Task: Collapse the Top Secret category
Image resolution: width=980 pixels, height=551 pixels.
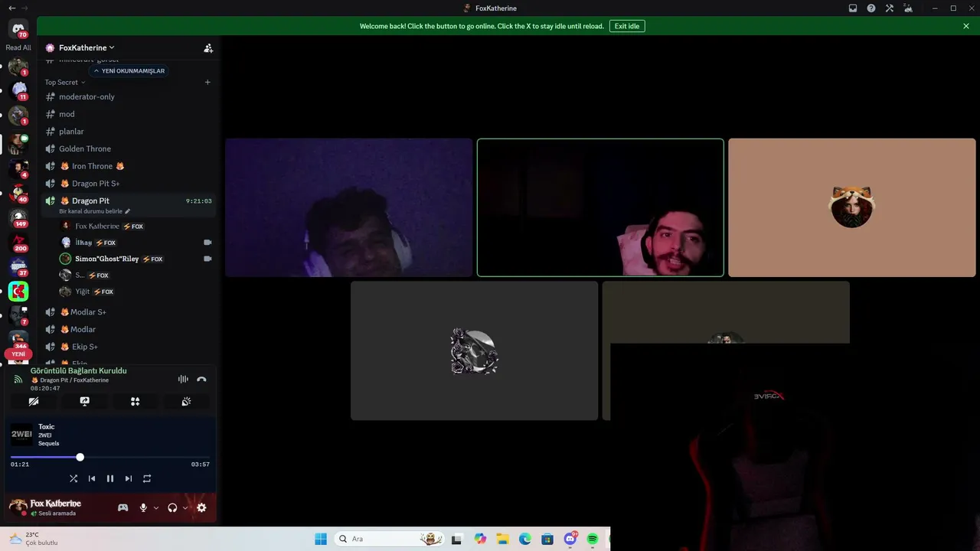Action: (x=65, y=82)
